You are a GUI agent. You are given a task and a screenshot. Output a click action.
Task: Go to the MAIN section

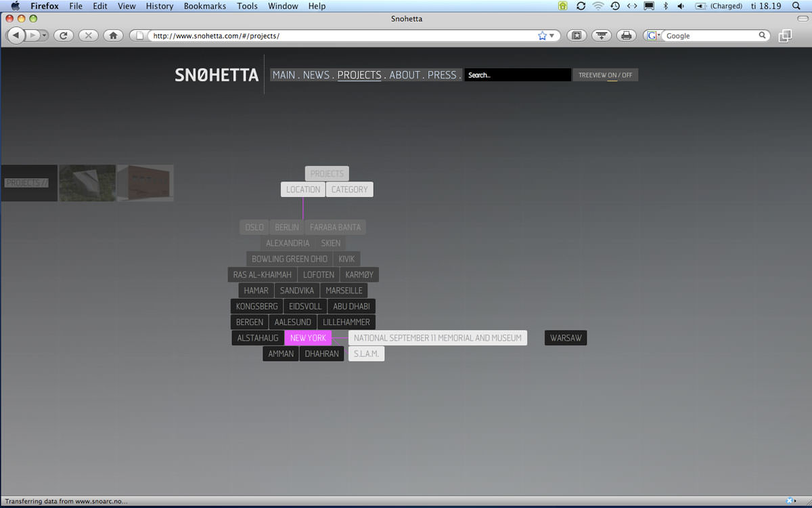(284, 75)
